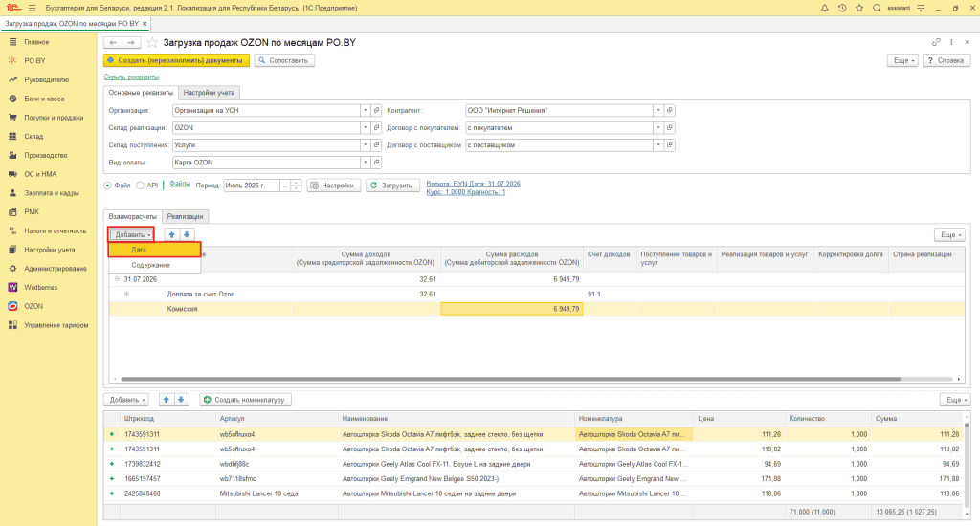Click Создать (перезаполнить) документы button
Image resolution: width=980 pixels, height=526 pixels.
[176, 60]
